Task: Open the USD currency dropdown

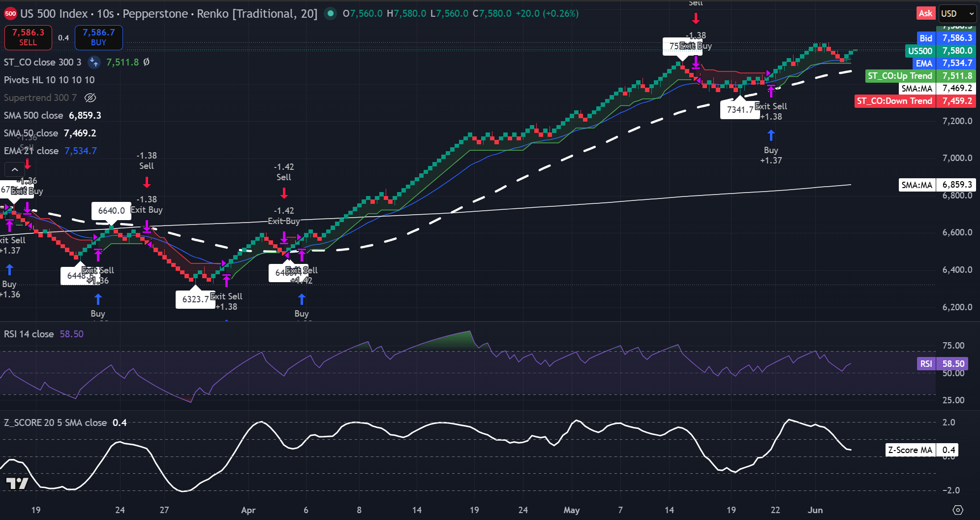Action: tap(957, 13)
